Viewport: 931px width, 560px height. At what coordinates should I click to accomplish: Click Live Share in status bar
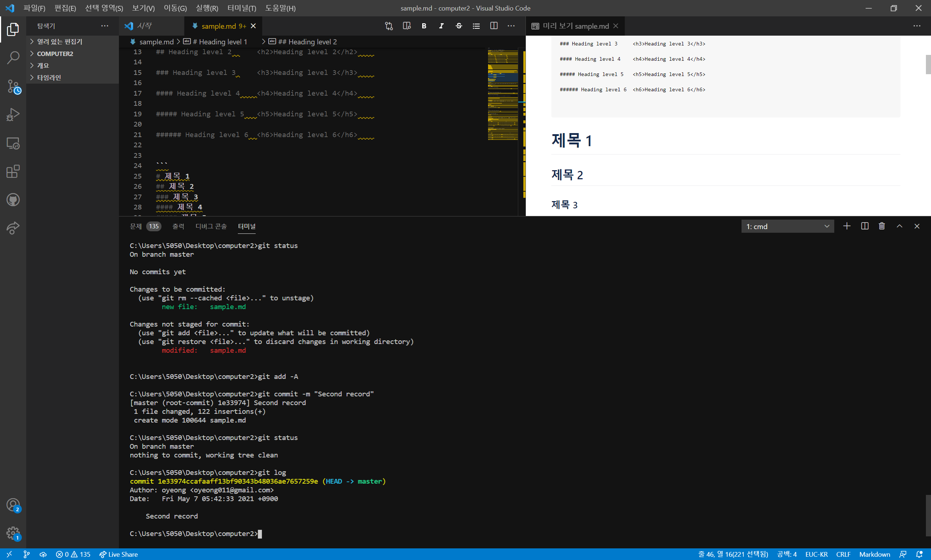click(119, 554)
